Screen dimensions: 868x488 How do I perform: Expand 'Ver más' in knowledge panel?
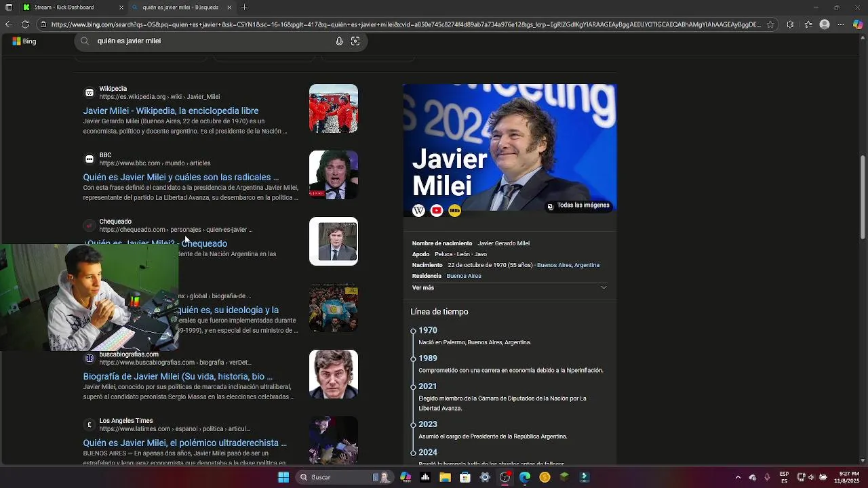coord(509,288)
